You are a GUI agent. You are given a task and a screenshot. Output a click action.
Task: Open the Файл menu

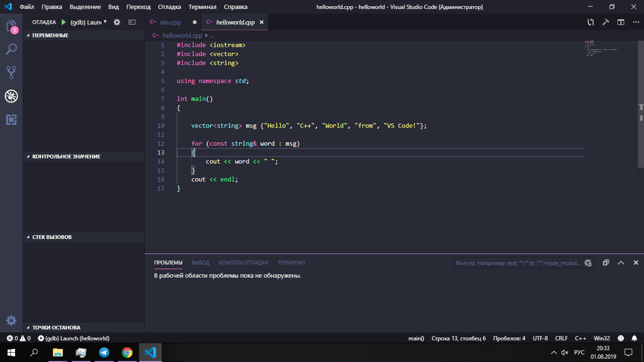27,7
